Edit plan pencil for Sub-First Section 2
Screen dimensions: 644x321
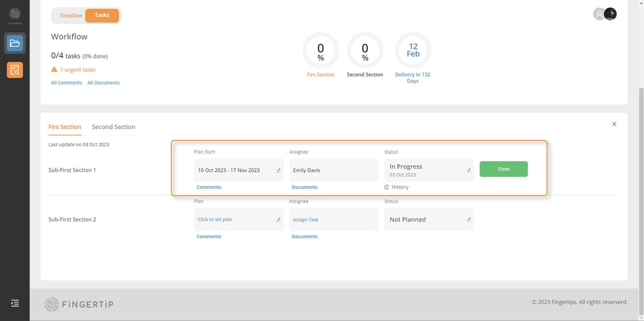pyautogui.click(x=279, y=220)
